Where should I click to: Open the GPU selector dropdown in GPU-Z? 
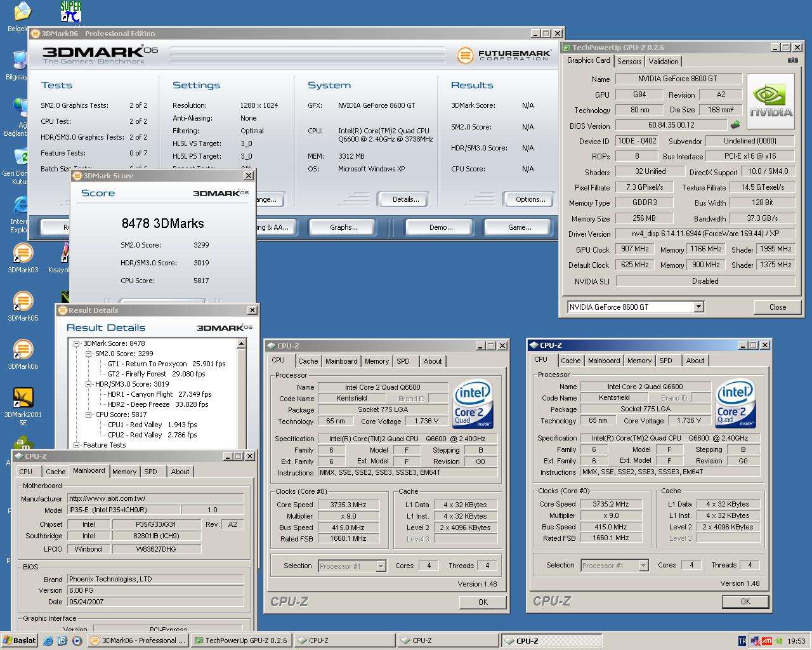(698, 307)
